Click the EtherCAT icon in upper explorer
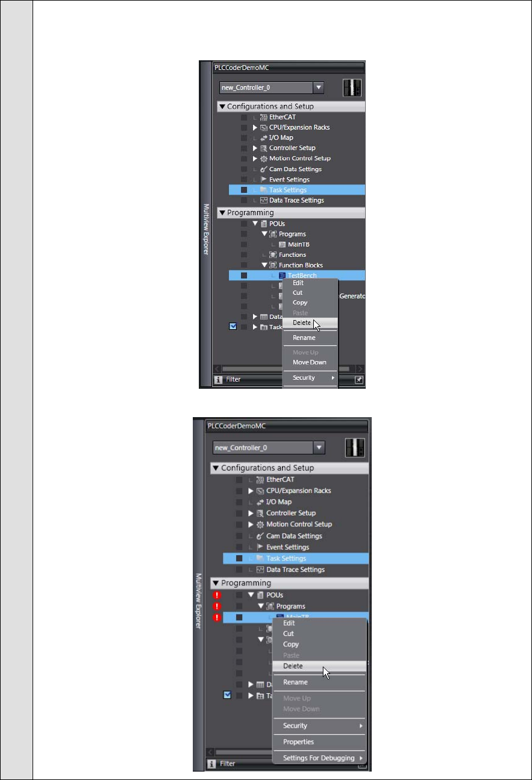This screenshot has height=780, width=532. (x=263, y=117)
